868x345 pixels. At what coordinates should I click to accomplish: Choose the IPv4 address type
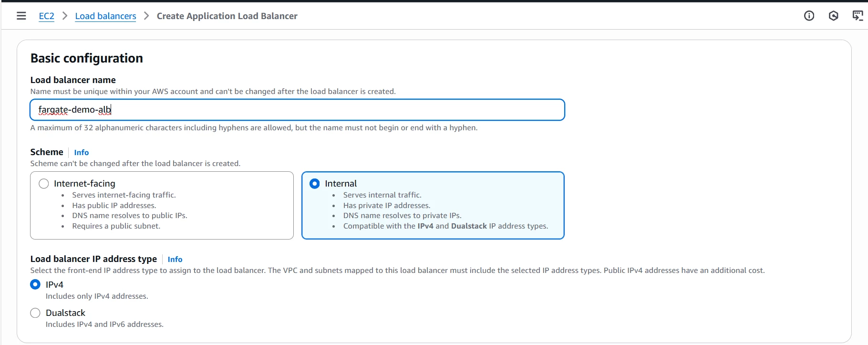[x=35, y=284]
